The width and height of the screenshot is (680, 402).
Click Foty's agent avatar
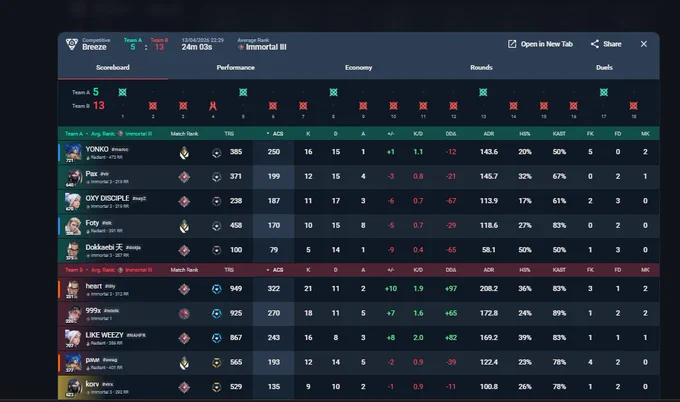73,226
